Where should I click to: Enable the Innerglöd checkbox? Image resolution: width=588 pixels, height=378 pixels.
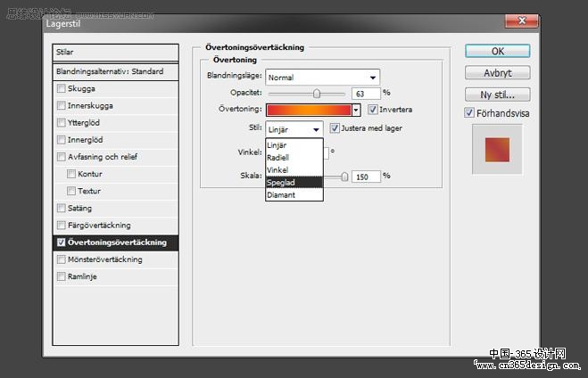point(62,140)
